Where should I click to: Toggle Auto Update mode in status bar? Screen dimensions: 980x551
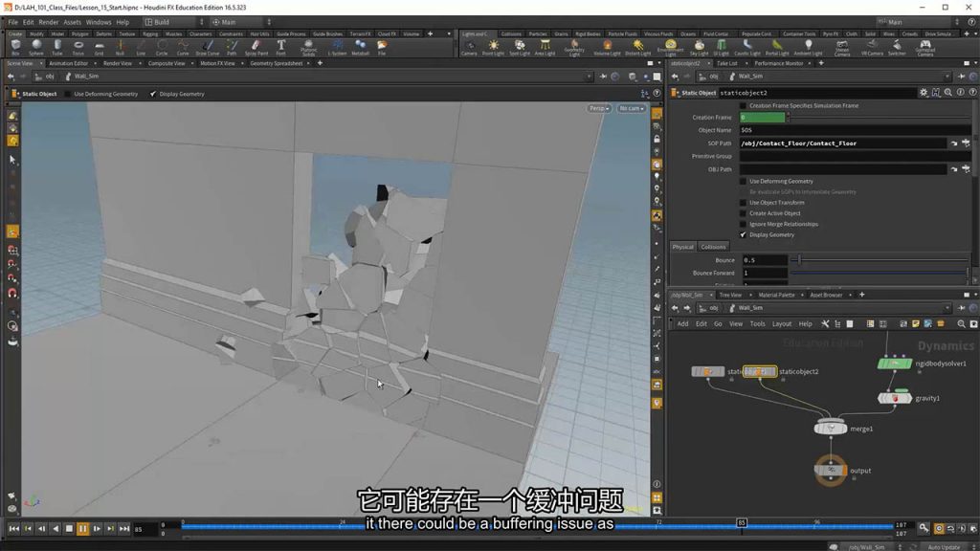click(944, 547)
